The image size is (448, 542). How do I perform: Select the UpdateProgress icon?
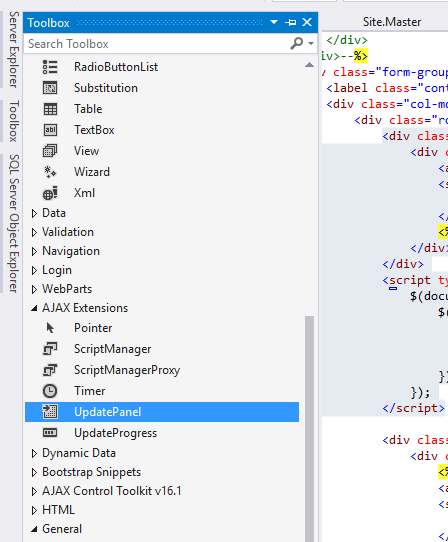(50, 433)
